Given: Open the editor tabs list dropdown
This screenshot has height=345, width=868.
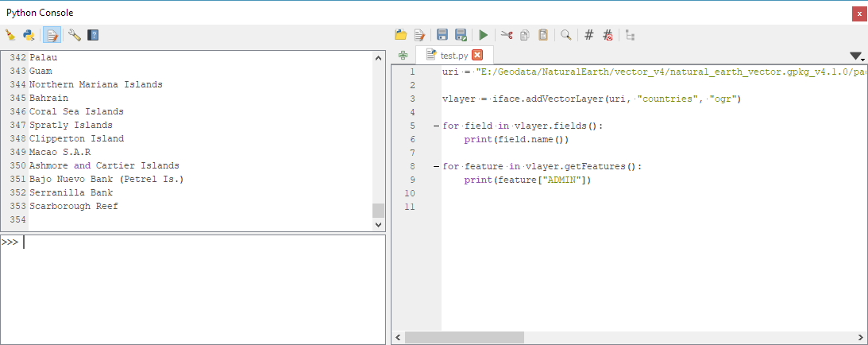Looking at the screenshot, I should coord(856,56).
